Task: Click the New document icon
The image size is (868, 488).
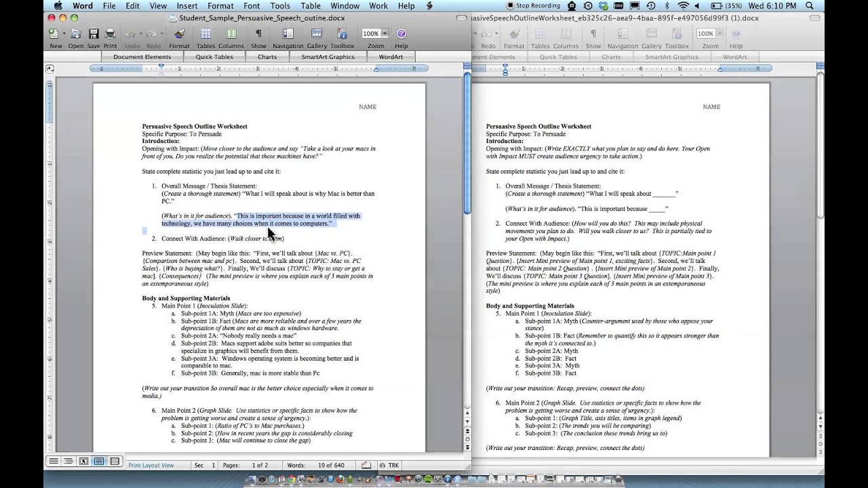Action: (54, 34)
